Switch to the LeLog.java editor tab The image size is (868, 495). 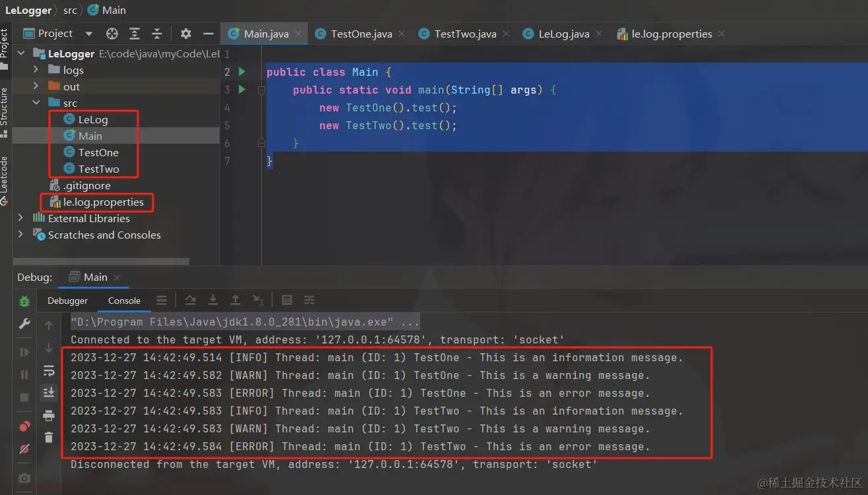[x=563, y=34]
